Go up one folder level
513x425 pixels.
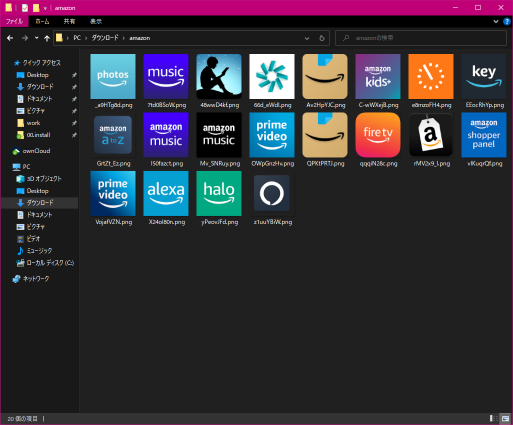pos(47,38)
